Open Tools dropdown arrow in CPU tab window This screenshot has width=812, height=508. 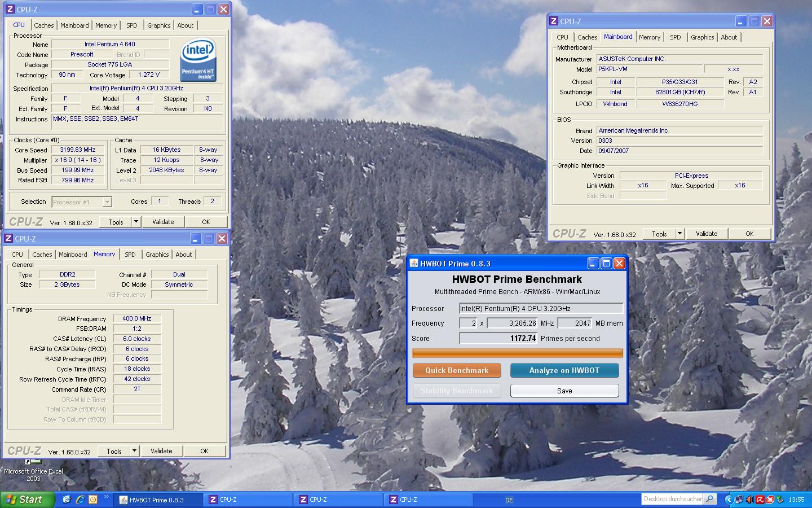[136, 222]
